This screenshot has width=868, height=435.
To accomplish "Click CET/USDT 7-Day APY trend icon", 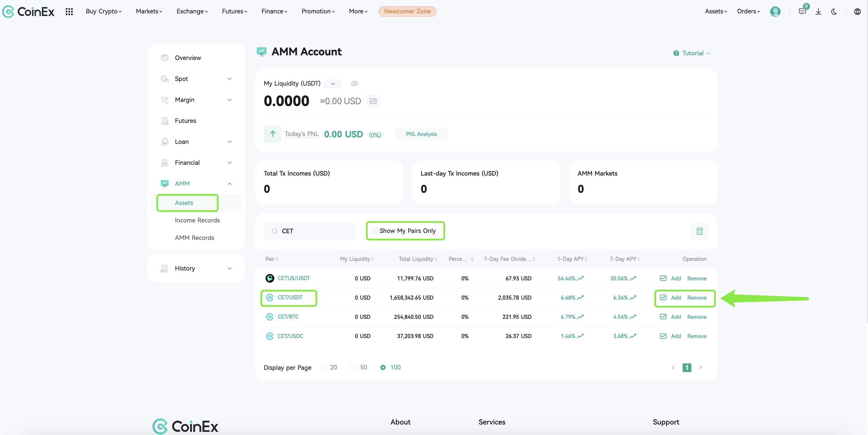I will pos(633,297).
